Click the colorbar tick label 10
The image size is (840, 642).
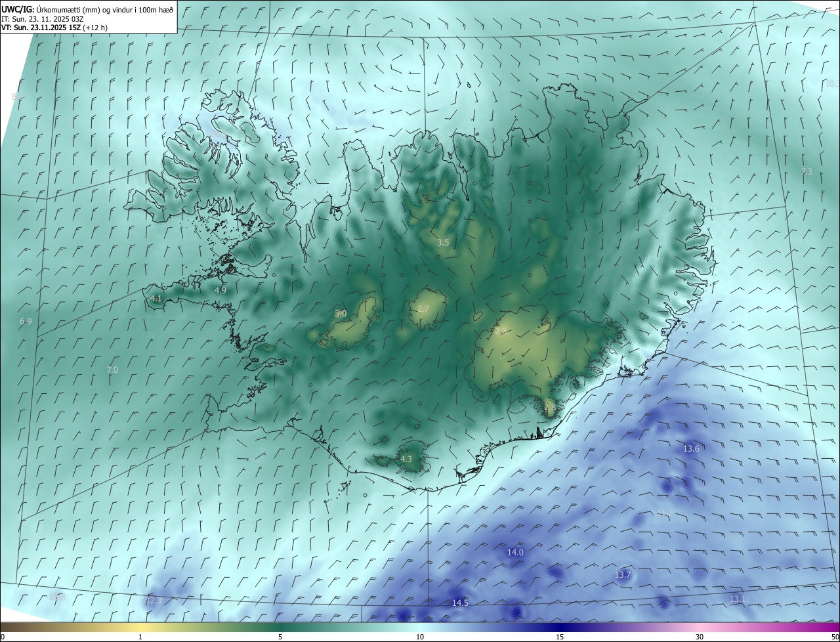pos(420,637)
